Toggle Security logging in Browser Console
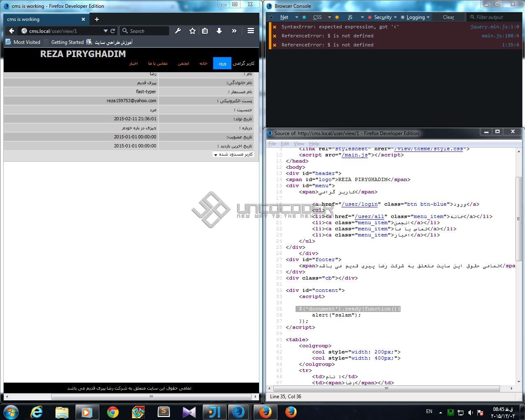 (x=383, y=17)
